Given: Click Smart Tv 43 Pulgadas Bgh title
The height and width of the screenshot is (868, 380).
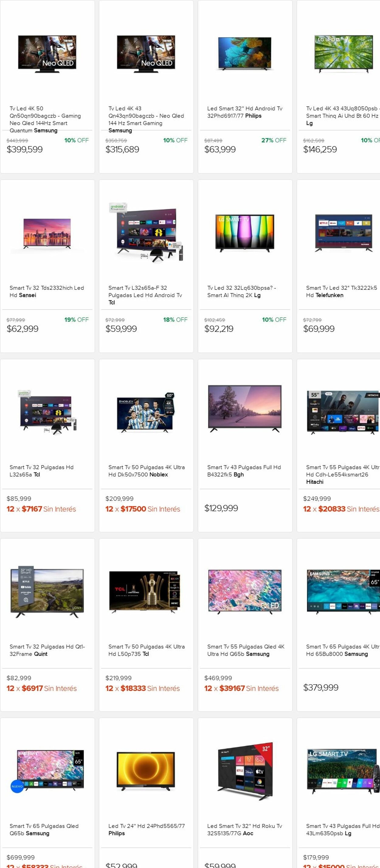Looking at the screenshot, I should click(x=244, y=471).
